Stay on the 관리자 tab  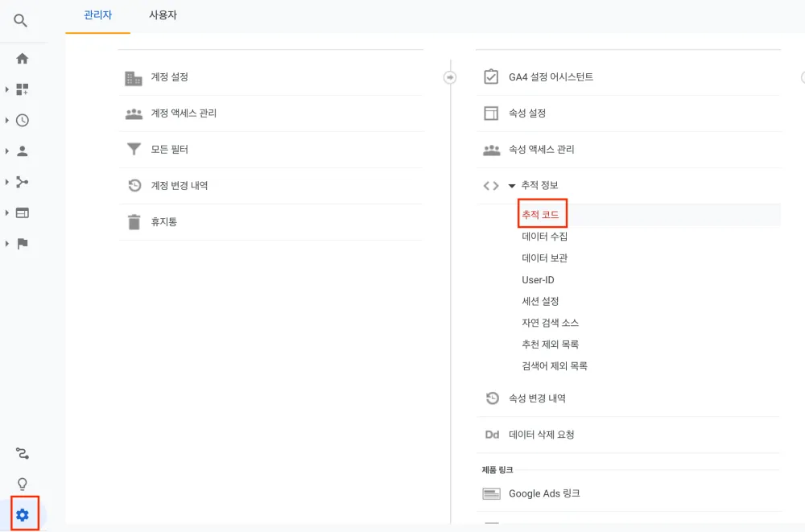tap(97, 14)
